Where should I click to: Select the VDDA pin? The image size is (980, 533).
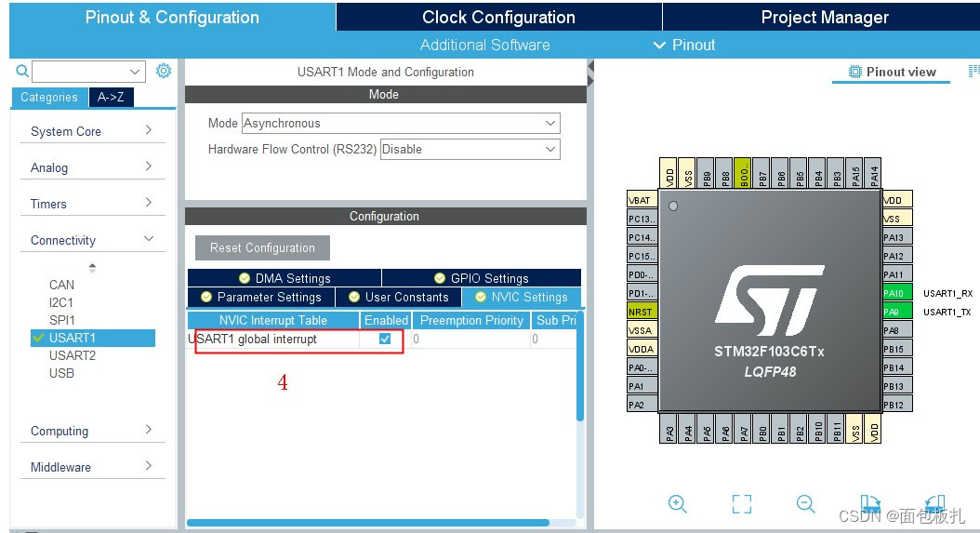642,349
